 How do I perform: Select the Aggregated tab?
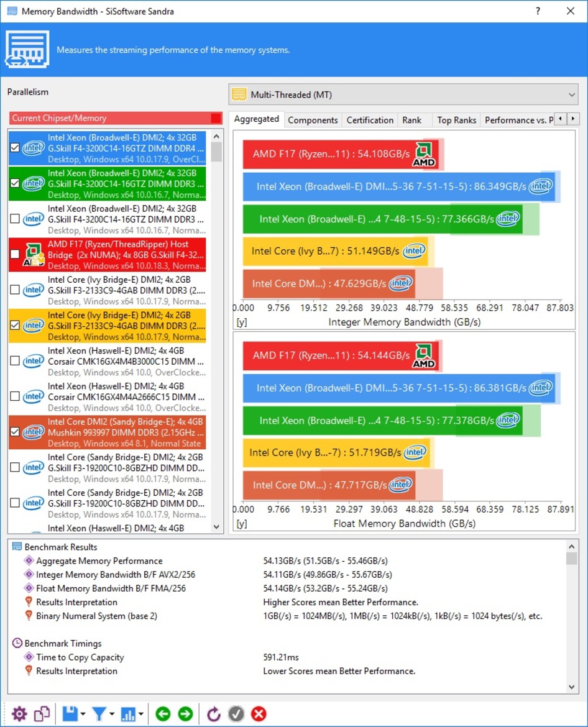pos(257,119)
